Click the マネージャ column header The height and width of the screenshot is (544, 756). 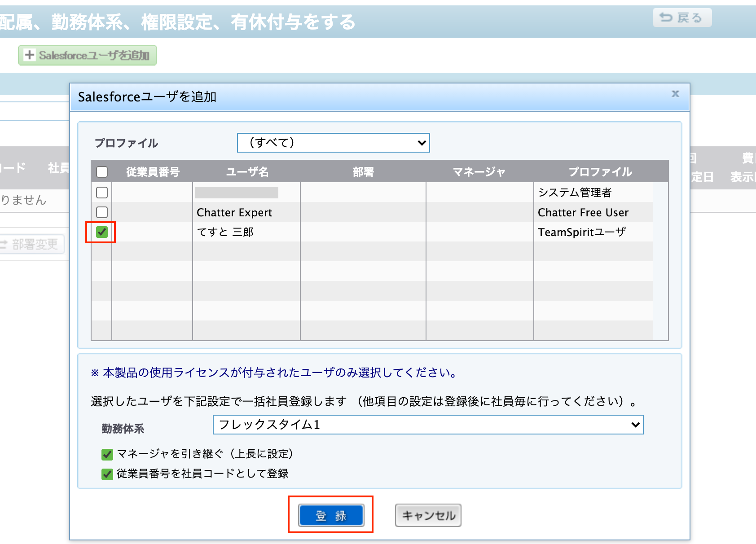tap(479, 172)
